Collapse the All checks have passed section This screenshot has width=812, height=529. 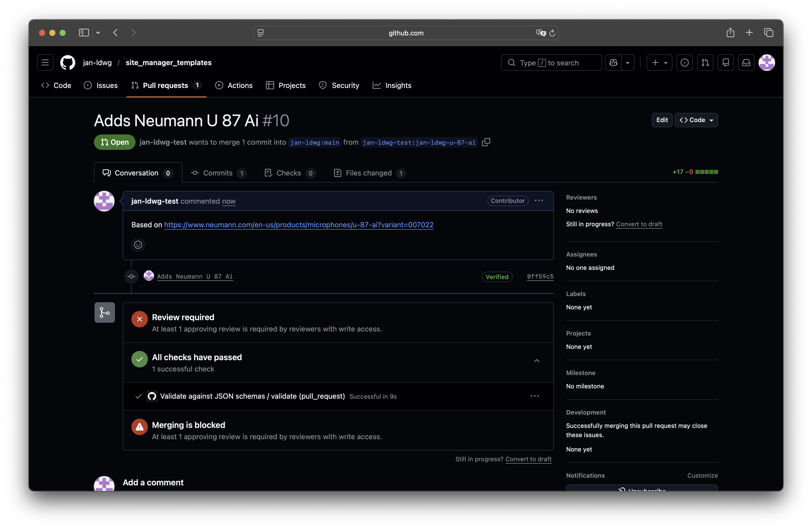(x=536, y=361)
